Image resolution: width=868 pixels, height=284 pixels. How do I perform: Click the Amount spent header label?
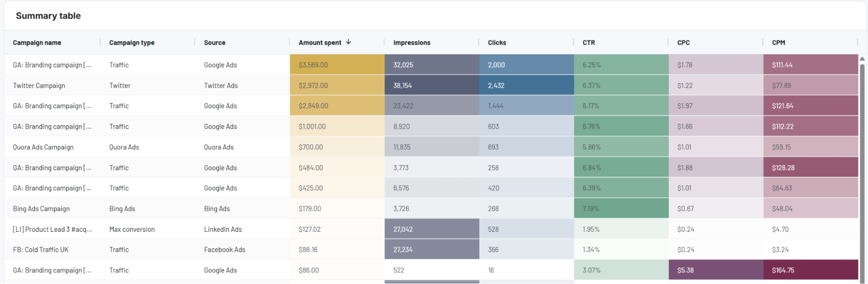pyautogui.click(x=320, y=43)
